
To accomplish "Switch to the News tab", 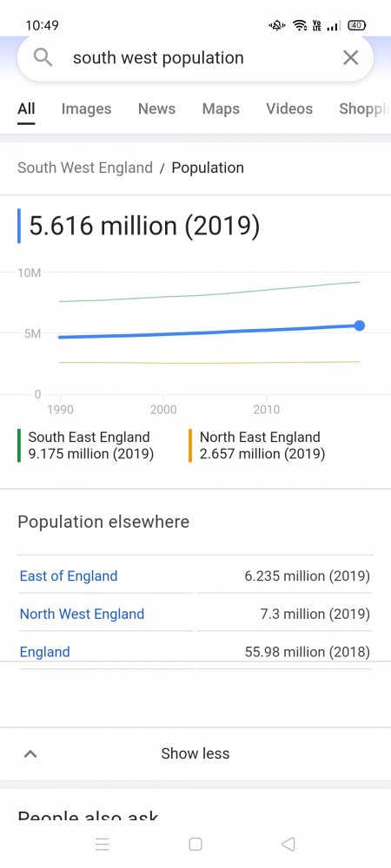I will pyautogui.click(x=156, y=109).
